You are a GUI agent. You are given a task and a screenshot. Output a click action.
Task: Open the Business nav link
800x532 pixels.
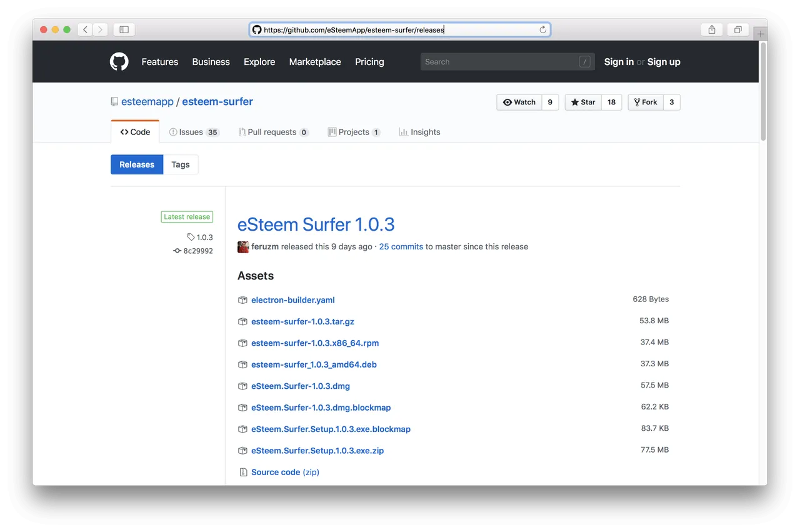(x=211, y=62)
